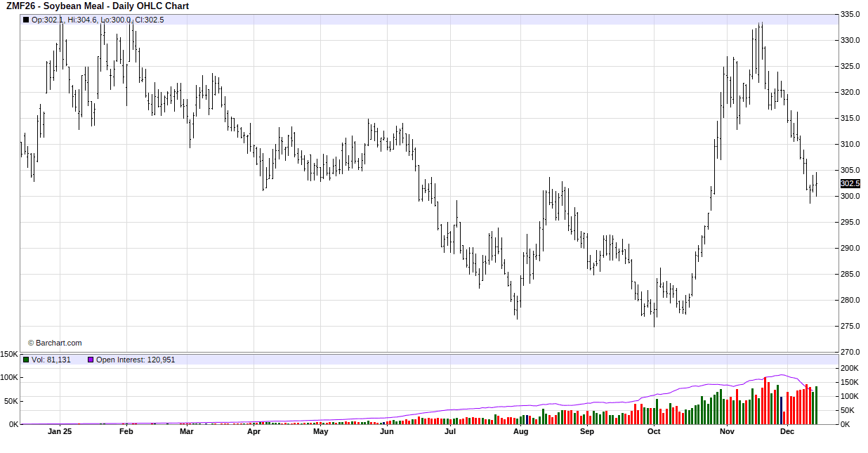Click the Jan 25 date axis label
This screenshot has width=868, height=453.
[x=59, y=432]
